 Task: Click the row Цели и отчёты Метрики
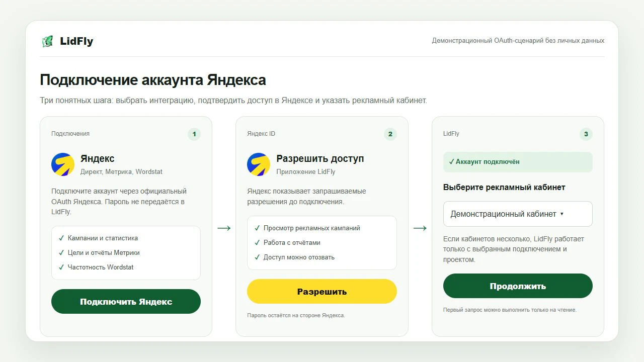[126, 253]
